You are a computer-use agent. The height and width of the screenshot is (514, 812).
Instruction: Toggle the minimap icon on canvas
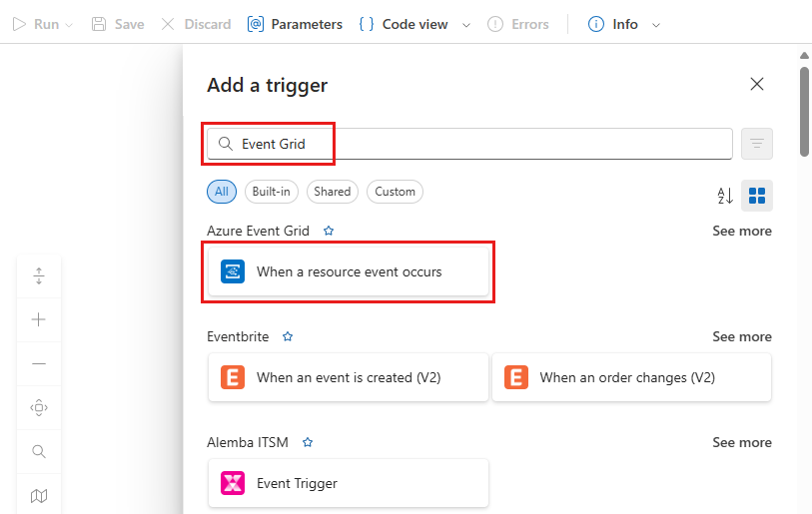[39, 495]
